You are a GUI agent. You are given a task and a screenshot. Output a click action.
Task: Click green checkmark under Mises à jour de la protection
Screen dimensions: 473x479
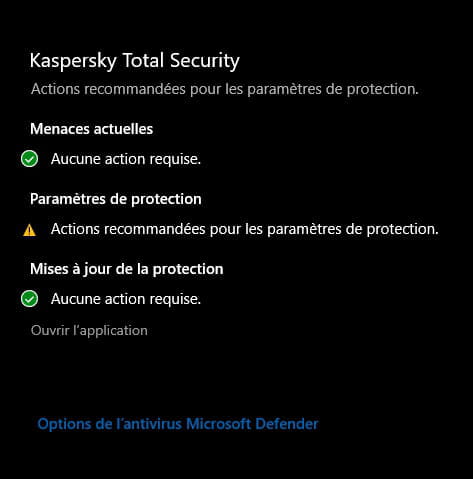29,299
